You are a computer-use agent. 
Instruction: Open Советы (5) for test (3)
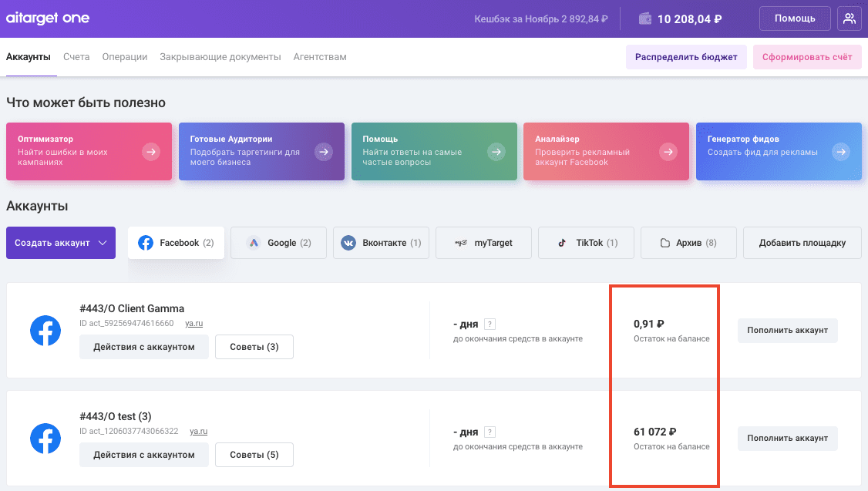254,455
